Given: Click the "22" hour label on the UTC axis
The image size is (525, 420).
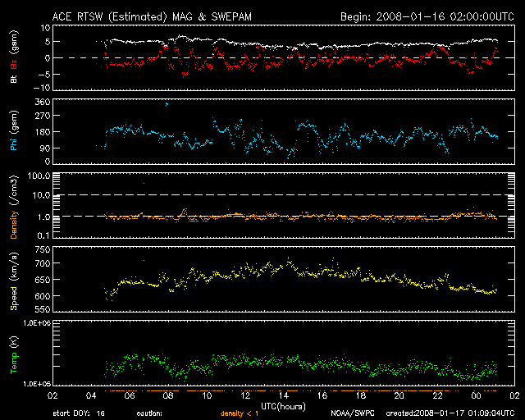Looking at the screenshot, I should [x=437, y=395].
